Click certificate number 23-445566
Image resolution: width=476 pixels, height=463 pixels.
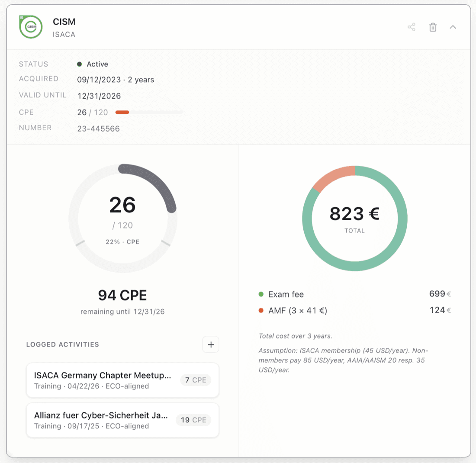tap(98, 129)
